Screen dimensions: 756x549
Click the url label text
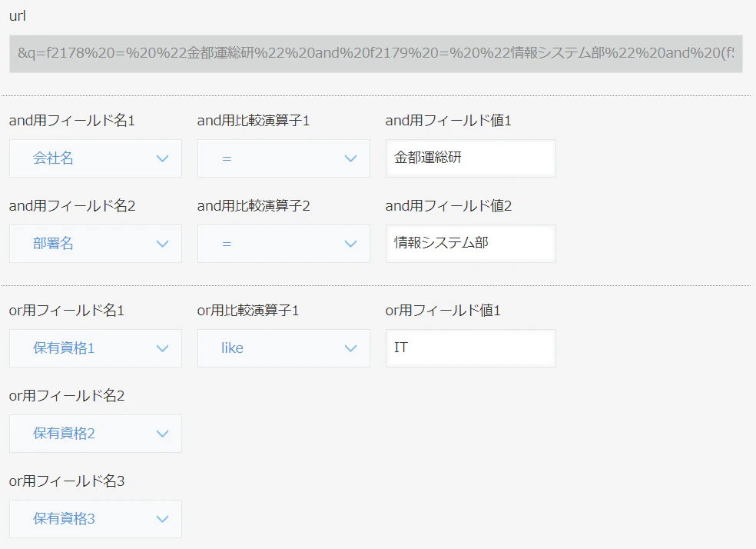18,16
